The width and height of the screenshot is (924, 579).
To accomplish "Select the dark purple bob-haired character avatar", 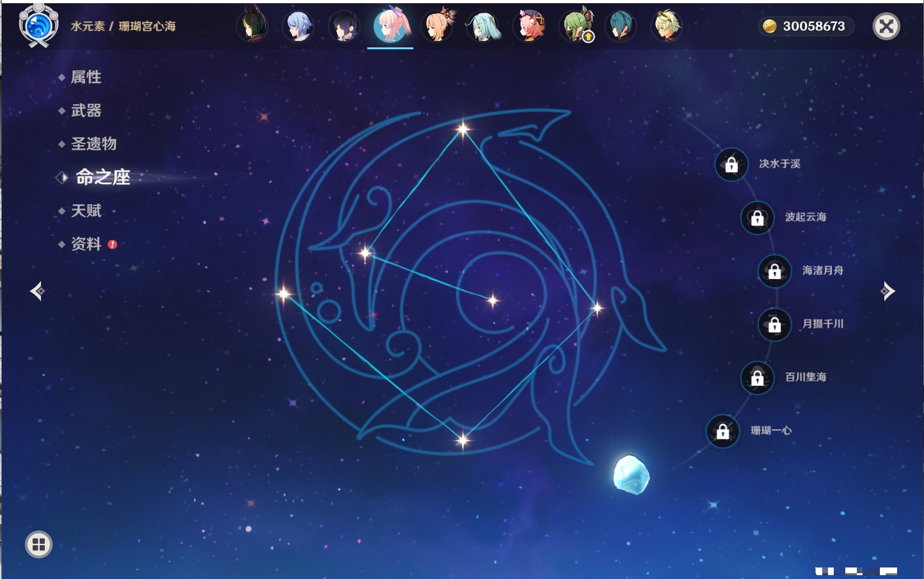I will pyautogui.click(x=344, y=26).
